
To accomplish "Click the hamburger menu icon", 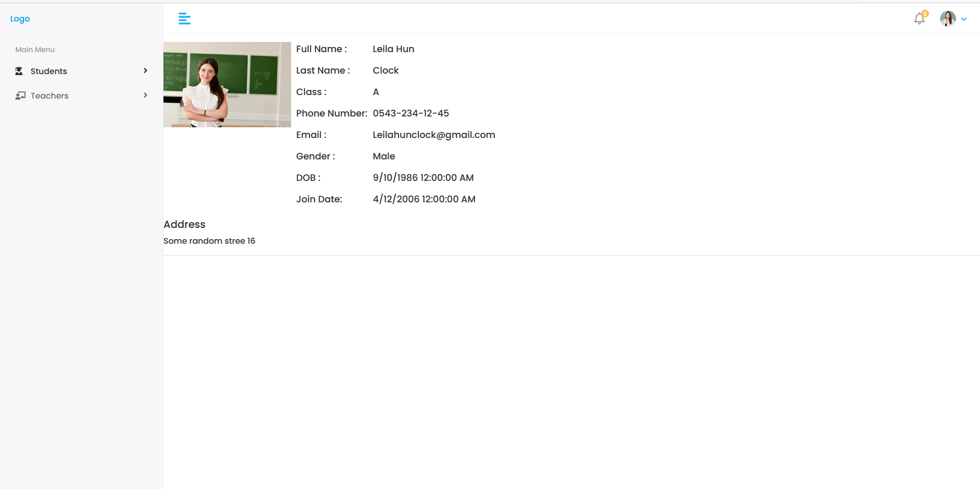I will point(184,18).
